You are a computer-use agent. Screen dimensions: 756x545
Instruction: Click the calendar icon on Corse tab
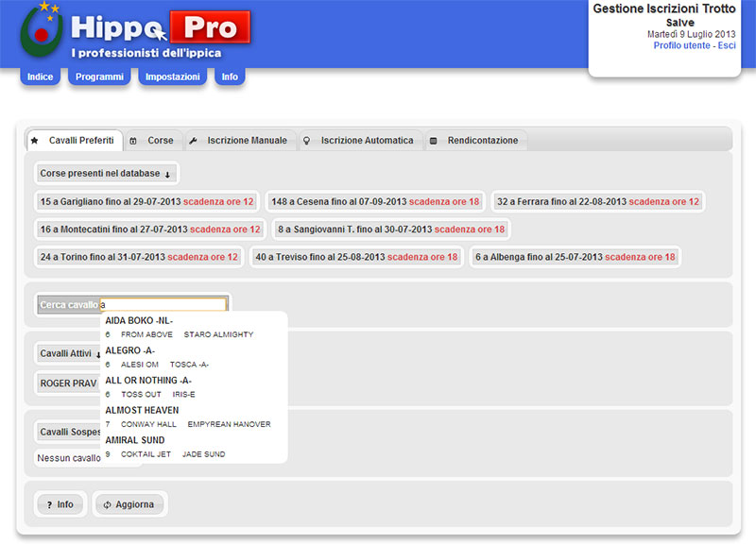(133, 141)
